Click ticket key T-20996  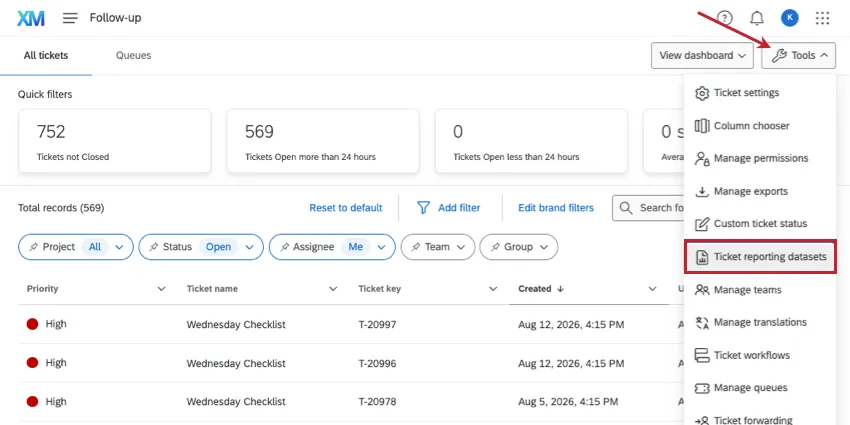pos(377,363)
